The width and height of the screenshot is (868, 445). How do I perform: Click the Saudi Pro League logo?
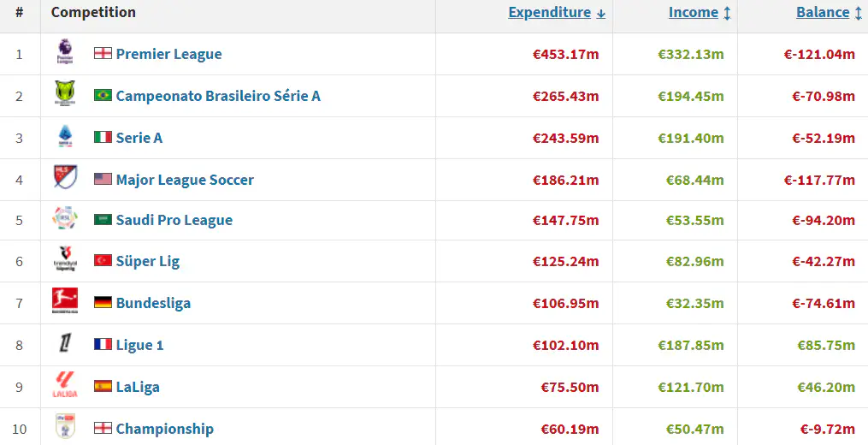pyautogui.click(x=64, y=219)
